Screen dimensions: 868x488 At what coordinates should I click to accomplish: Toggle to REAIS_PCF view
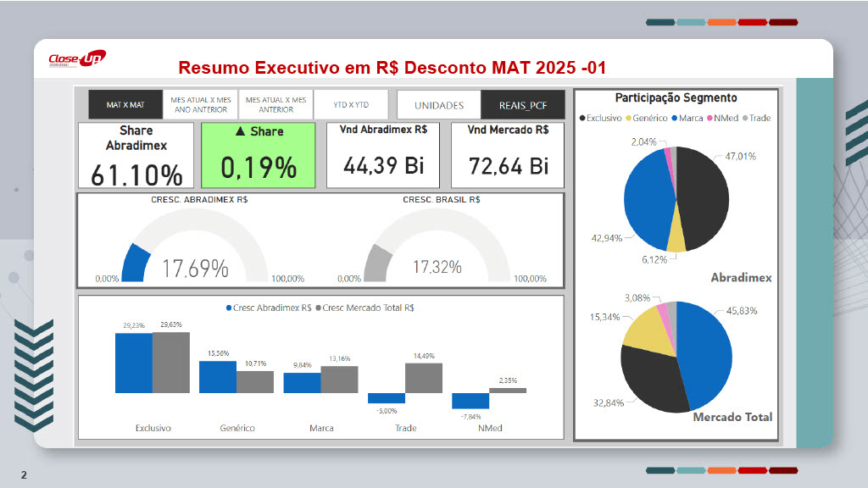[x=522, y=105]
